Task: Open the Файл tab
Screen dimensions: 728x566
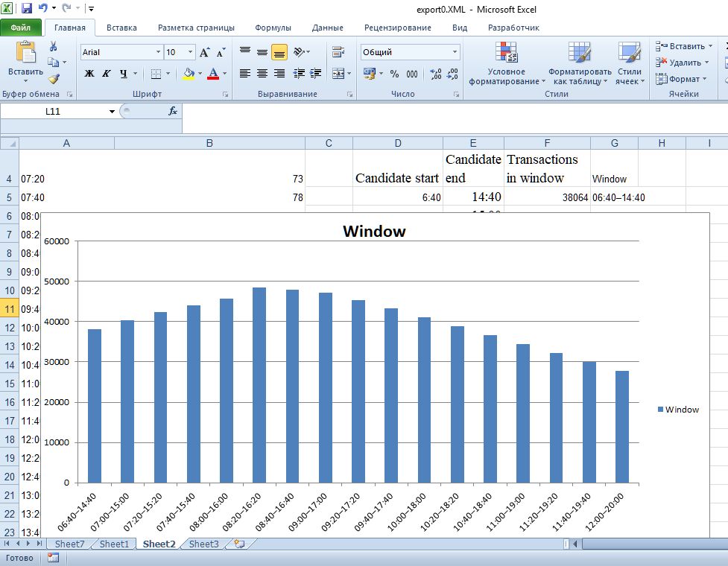Action: [x=21, y=28]
